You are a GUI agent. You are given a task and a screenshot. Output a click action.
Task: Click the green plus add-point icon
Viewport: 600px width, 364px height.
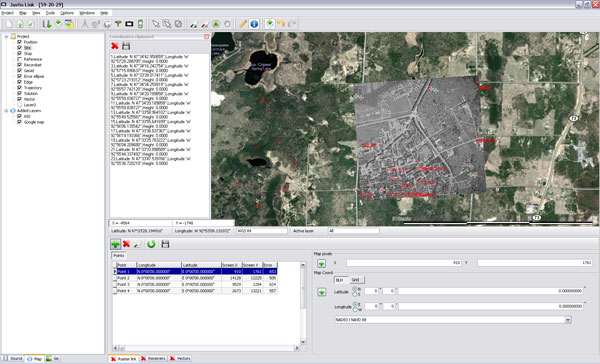point(115,244)
